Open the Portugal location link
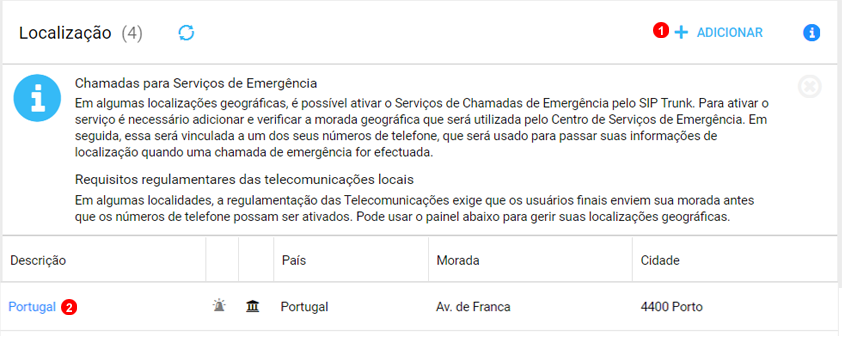Image resolution: width=843 pixels, height=360 pixels. coord(32,307)
